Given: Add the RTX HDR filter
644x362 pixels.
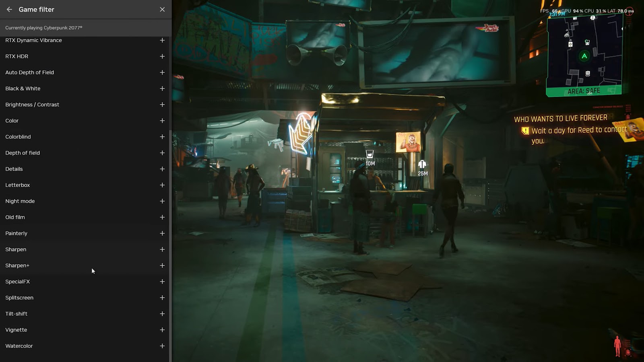Looking at the screenshot, I should 162,56.
